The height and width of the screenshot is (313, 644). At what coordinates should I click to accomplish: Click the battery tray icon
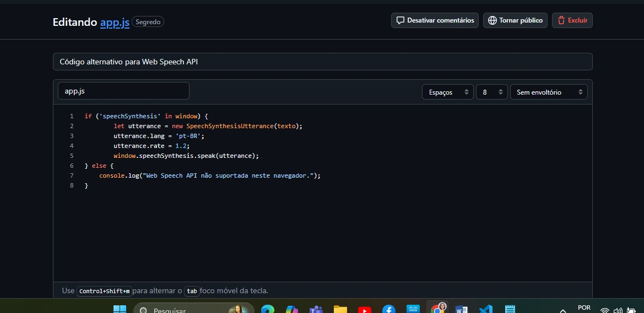coord(630,311)
